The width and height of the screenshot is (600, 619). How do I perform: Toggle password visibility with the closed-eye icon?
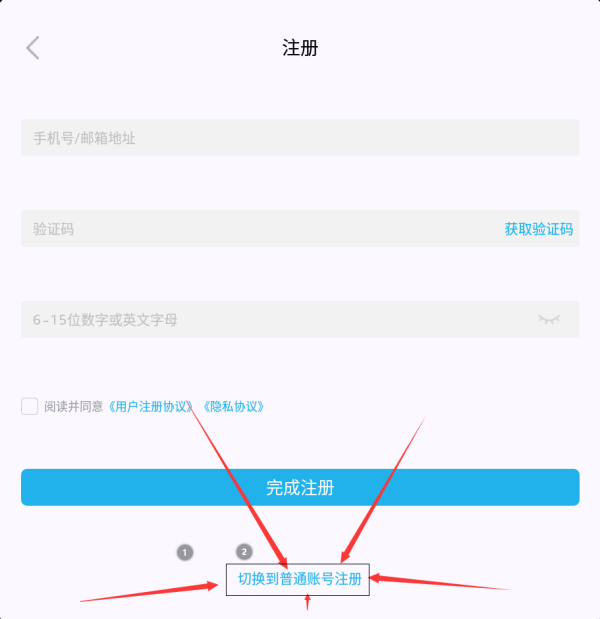(x=549, y=319)
